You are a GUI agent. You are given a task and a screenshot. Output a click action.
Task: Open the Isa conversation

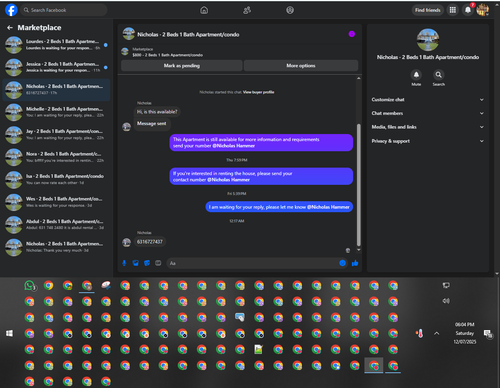tap(57, 179)
